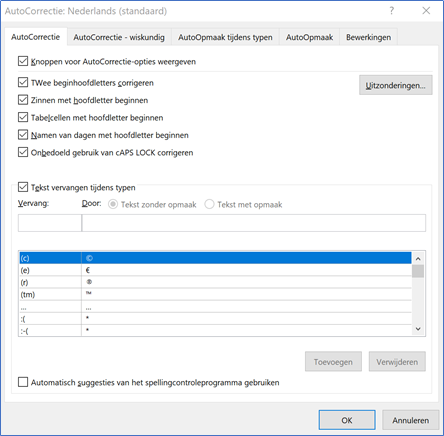Screen dimensions: 444x436
Task: Select Tekst met opmaak radio button
Action: (x=209, y=204)
